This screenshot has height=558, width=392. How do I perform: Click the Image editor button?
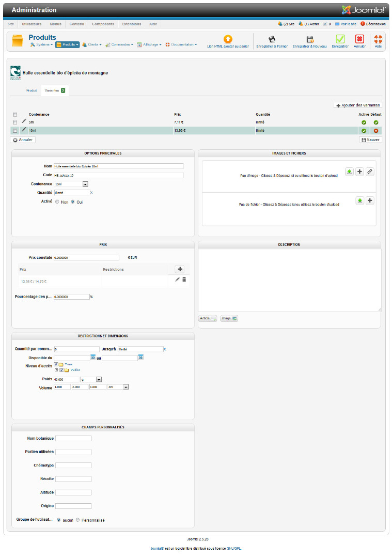[229, 318]
